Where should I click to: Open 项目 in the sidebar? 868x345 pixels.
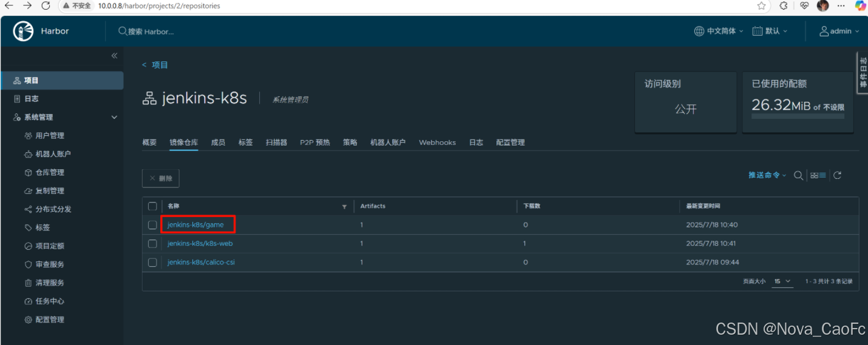[62, 81]
